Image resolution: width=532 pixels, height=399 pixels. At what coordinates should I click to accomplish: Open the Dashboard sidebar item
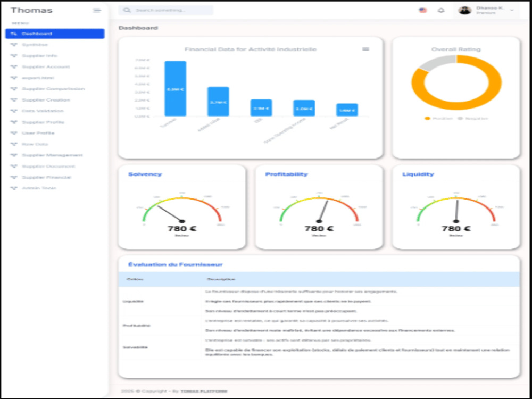(55, 34)
